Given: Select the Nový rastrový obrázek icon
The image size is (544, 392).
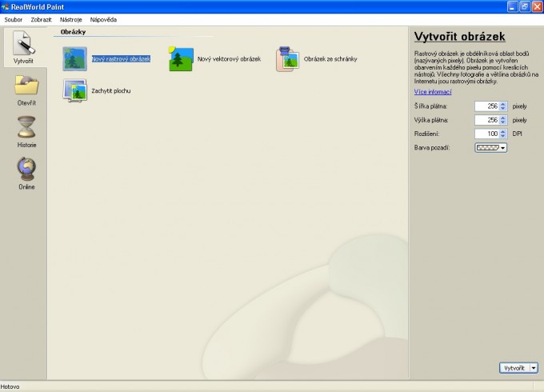Looking at the screenshot, I should [x=74, y=59].
